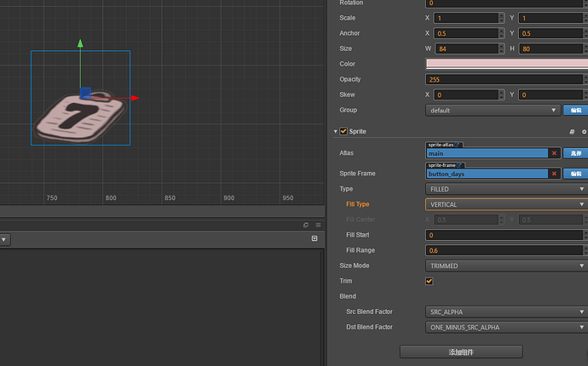Open the Dst Blend Factor dropdown
The image size is (588, 366).
(507, 327)
